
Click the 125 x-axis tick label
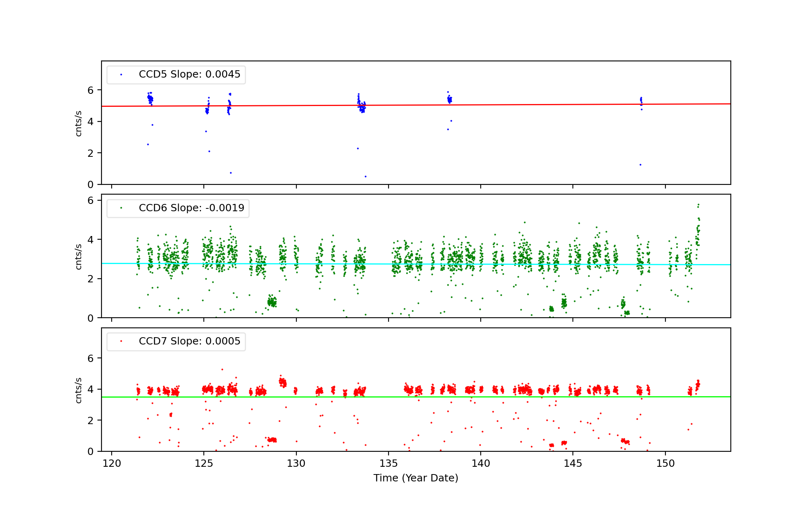(204, 464)
